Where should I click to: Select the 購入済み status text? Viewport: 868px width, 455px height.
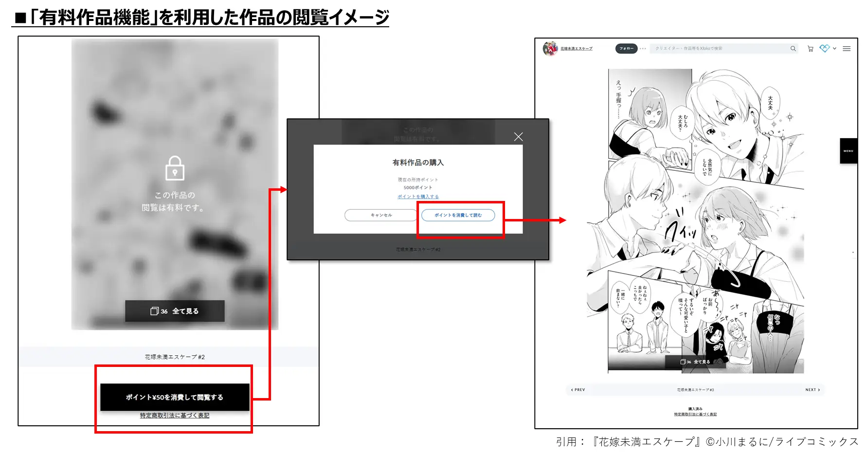[x=695, y=409]
